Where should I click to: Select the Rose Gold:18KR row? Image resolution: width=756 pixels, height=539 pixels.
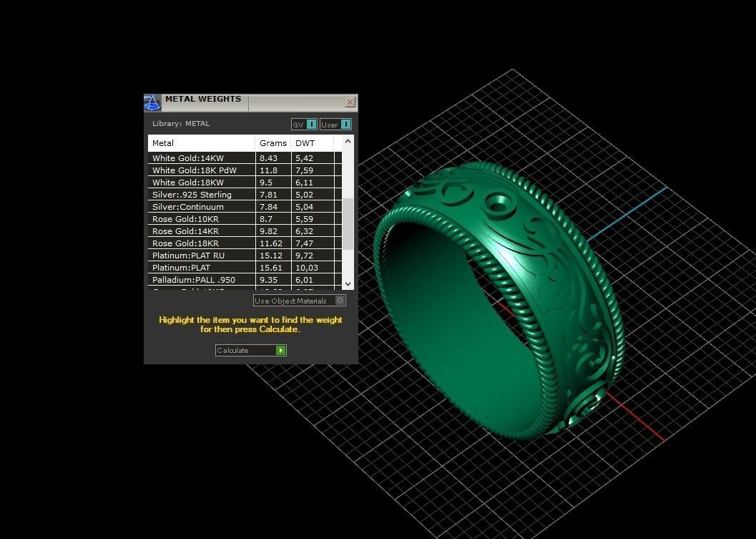click(x=245, y=243)
